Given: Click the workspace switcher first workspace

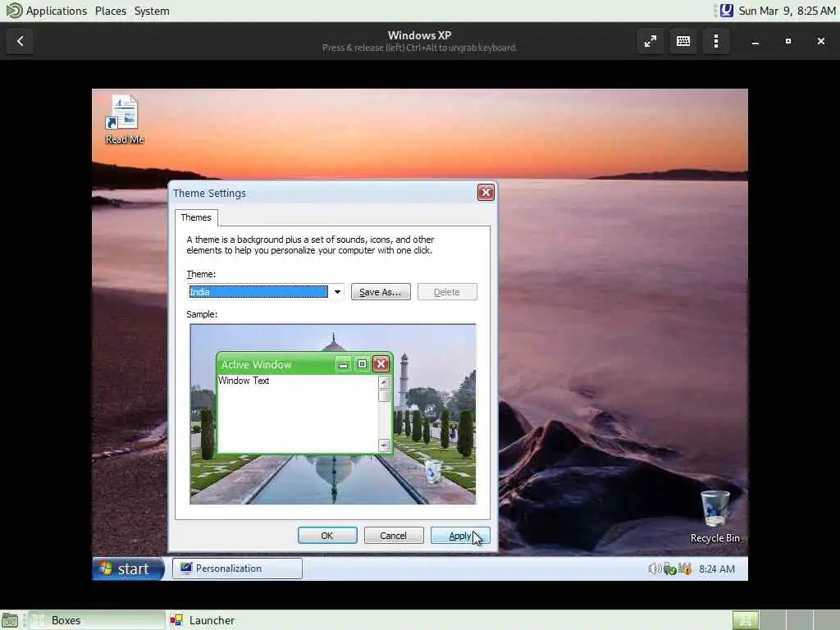Looking at the screenshot, I should 745,620.
